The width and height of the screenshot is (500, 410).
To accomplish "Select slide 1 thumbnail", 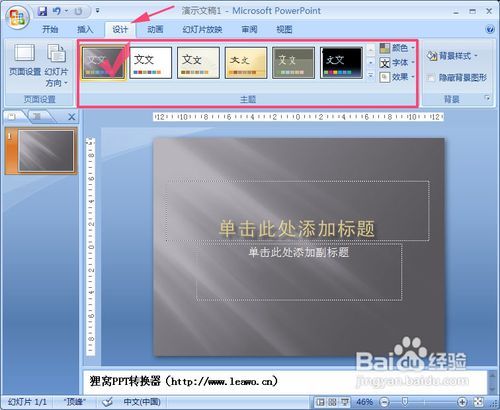I will coord(46,151).
